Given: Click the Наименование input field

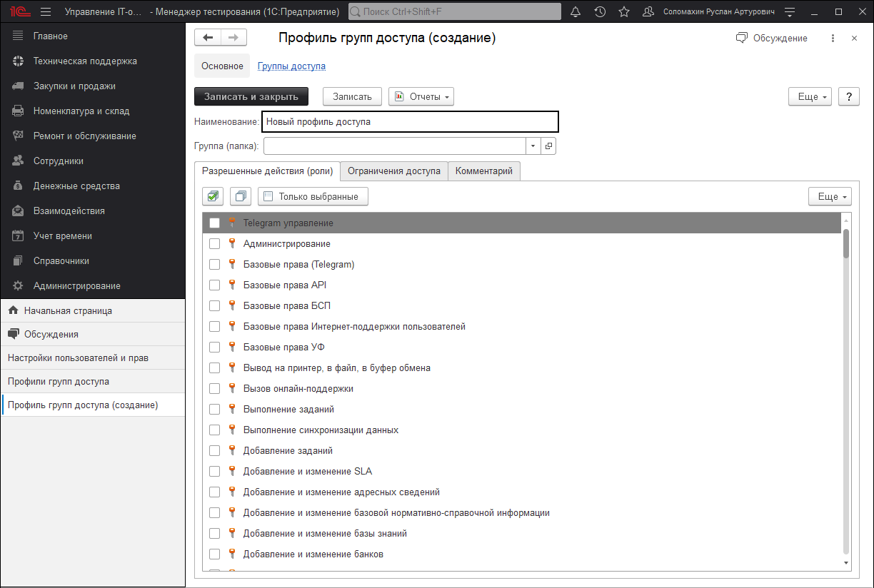Looking at the screenshot, I should coord(410,122).
